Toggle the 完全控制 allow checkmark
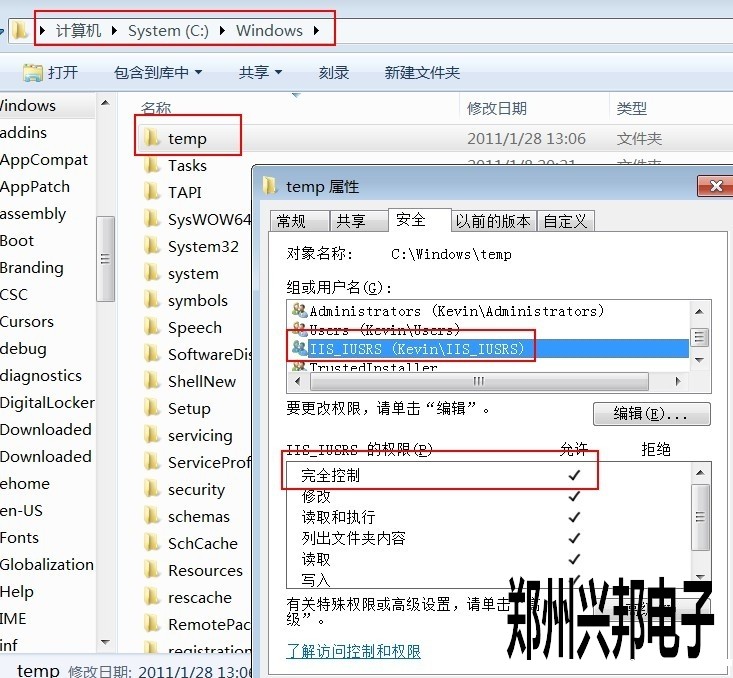 pyautogui.click(x=574, y=474)
